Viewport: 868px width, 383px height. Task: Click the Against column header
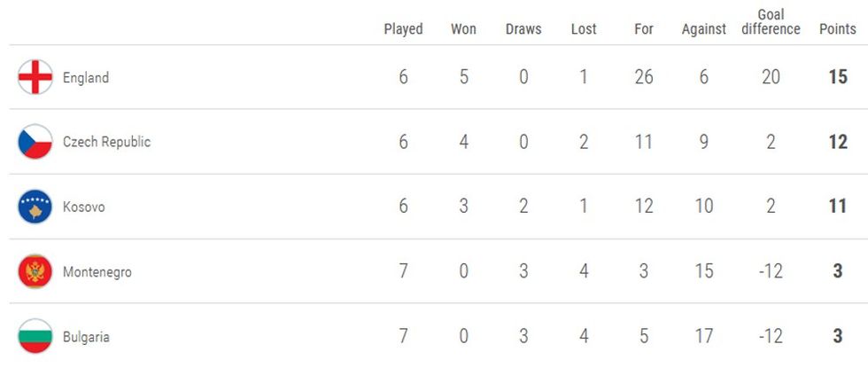pos(704,29)
